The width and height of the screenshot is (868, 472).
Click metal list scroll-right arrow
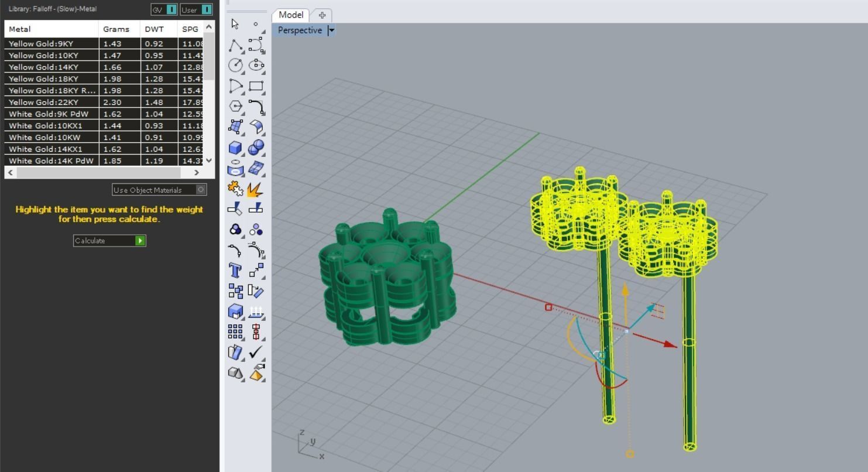click(197, 172)
